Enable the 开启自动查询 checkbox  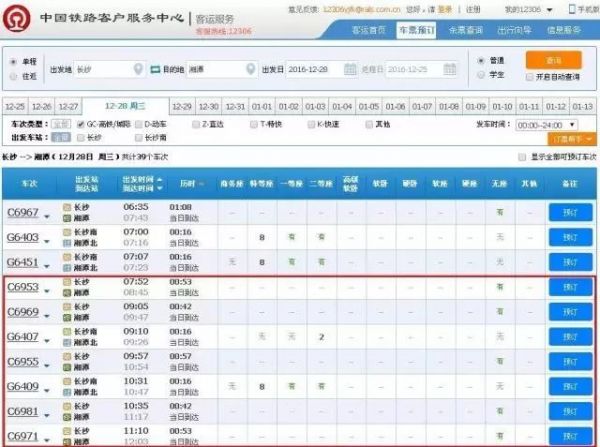point(532,76)
